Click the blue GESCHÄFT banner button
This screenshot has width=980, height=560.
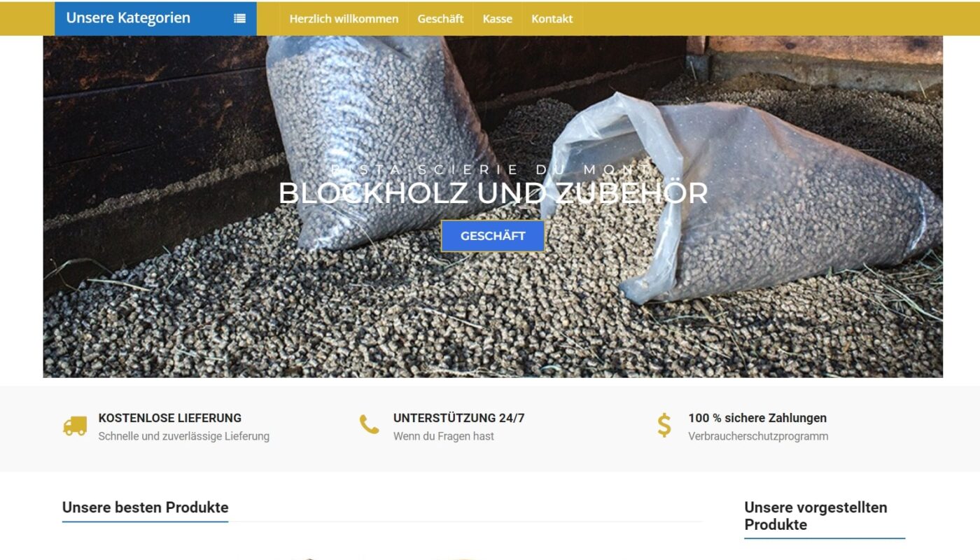(x=493, y=236)
